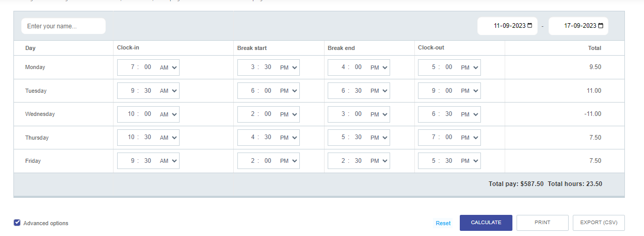Click the Break start column header
The width and height of the screenshot is (644, 236).
pos(252,48)
